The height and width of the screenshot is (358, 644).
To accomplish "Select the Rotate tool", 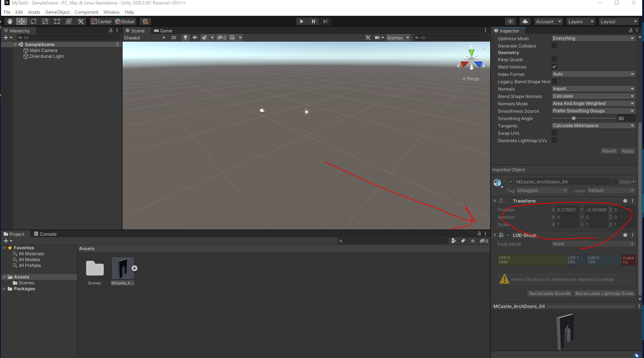I will (x=33, y=21).
